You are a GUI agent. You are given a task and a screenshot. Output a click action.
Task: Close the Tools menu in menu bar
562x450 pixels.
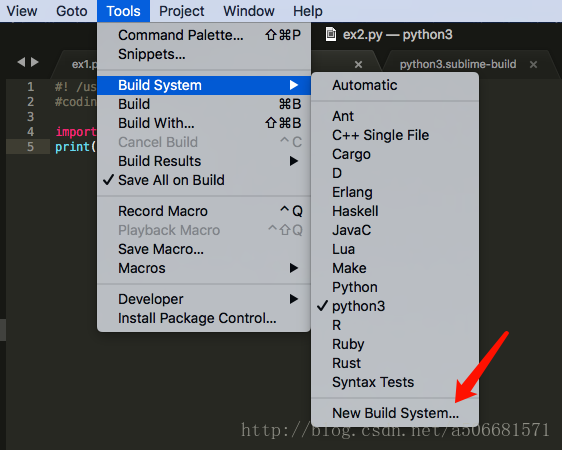[123, 11]
